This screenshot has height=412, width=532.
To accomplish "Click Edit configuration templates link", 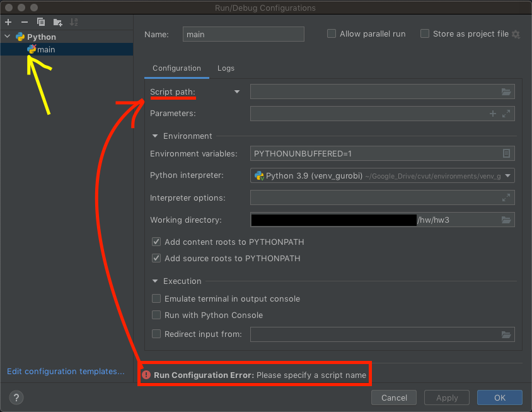I will coord(66,372).
